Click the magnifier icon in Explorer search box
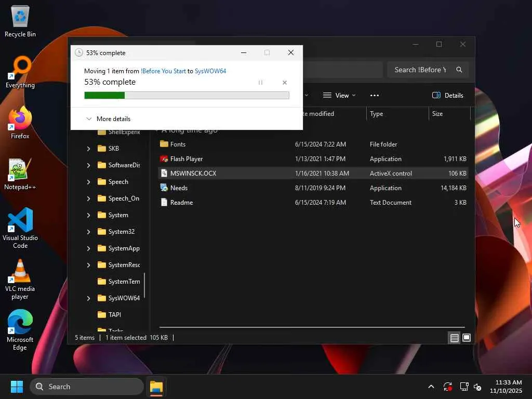 click(x=459, y=70)
